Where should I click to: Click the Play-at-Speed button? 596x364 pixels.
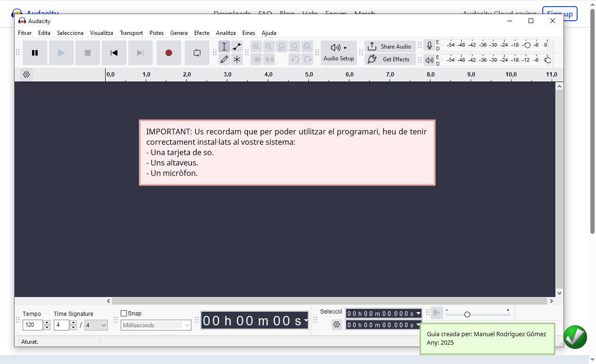pos(437,313)
